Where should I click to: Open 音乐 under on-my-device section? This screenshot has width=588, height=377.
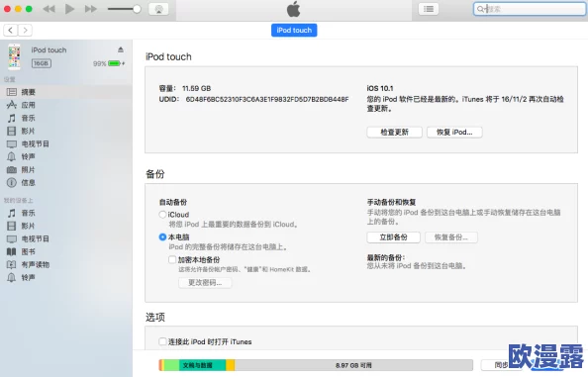click(x=66, y=213)
